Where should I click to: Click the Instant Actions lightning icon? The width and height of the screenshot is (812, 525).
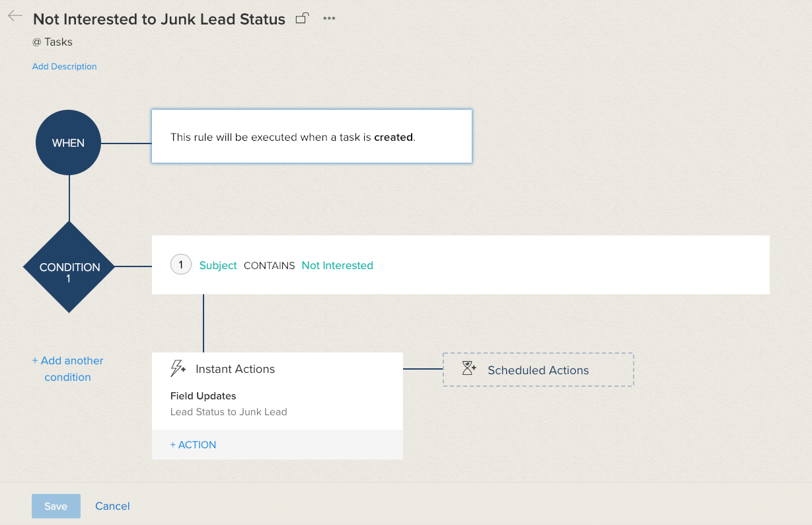click(x=178, y=368)
